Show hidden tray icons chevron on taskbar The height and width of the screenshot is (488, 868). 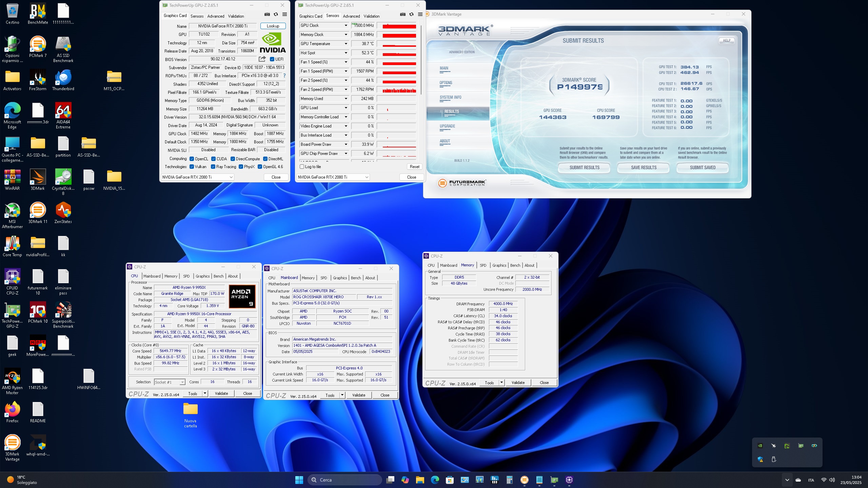pos(787,480)
